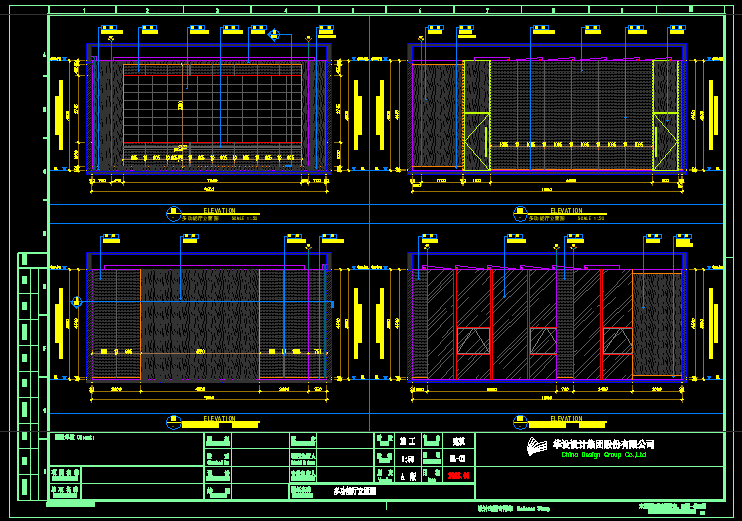The width and height of the screenshot is (742, 521).
Task: Select the orange-framed panel in bottom-right elevation
Action: click(x=657, y=325)
